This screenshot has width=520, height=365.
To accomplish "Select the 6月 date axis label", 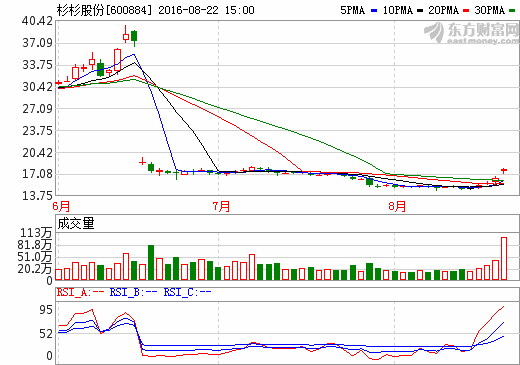I will 61,206.
